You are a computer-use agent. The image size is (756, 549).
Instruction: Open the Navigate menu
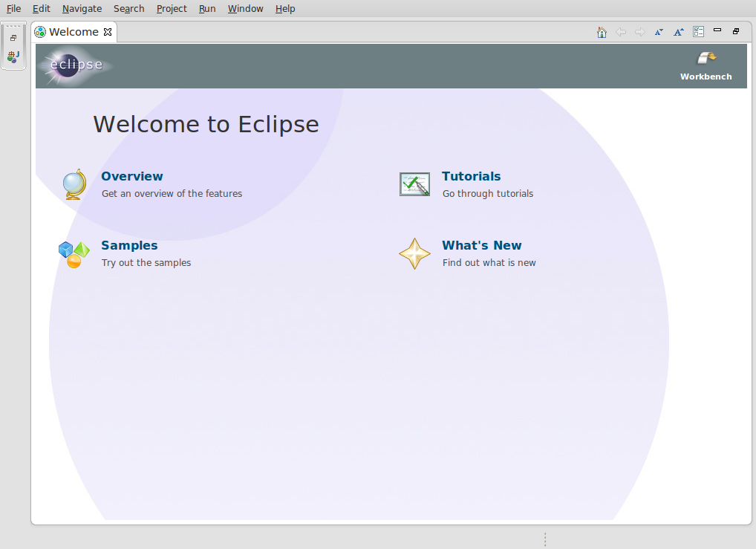[82, 8]
